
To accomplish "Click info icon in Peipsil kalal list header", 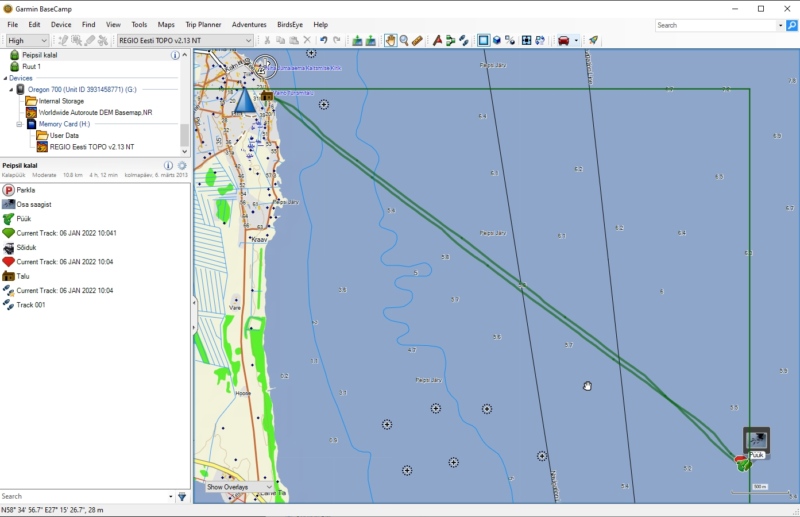I will coord(168,165).
